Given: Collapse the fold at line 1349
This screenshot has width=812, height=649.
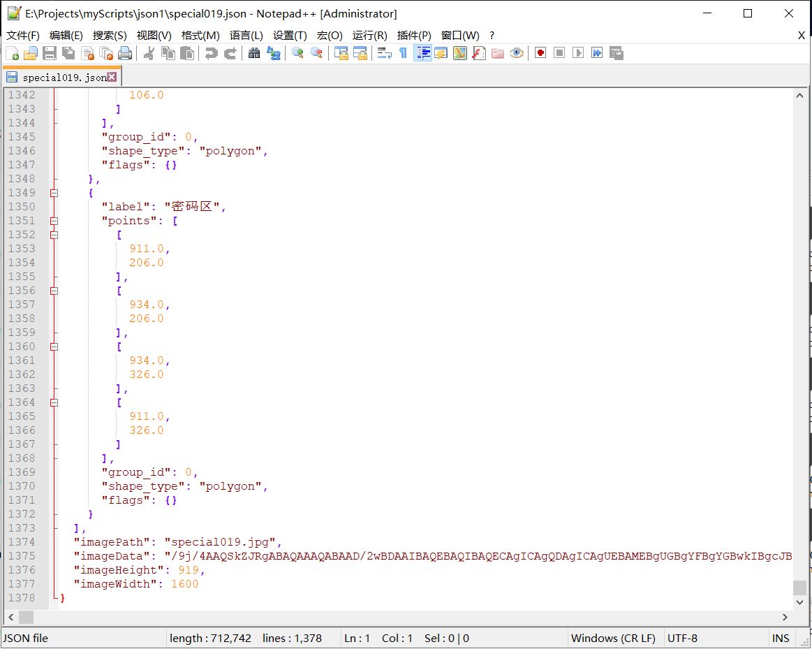Looking at the screenshot, I should [54, 193].
